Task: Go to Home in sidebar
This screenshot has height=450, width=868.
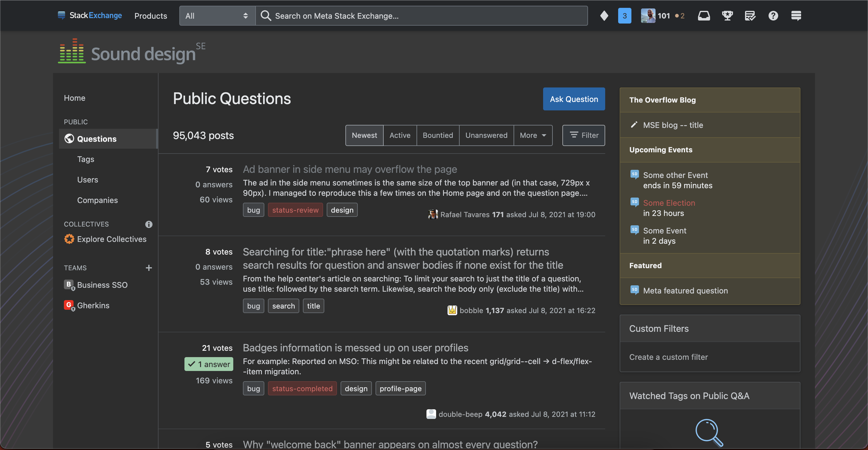Action: tap(74, 98)
